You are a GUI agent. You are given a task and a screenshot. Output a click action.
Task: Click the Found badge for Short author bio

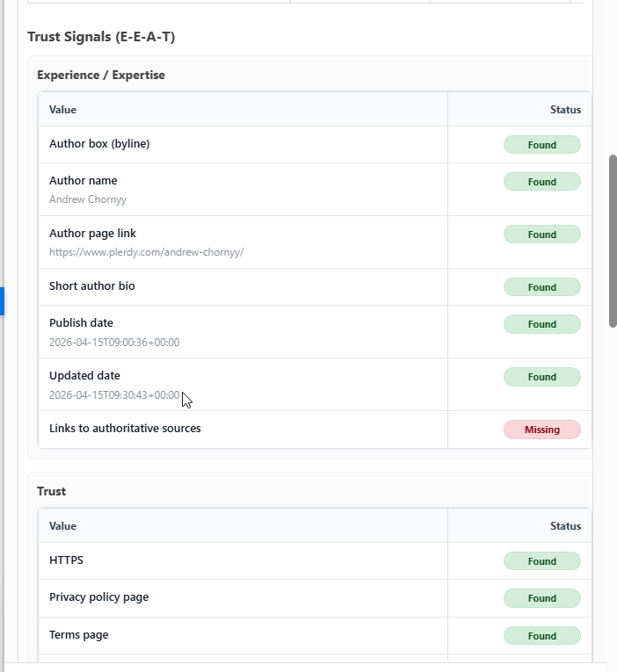541,287
